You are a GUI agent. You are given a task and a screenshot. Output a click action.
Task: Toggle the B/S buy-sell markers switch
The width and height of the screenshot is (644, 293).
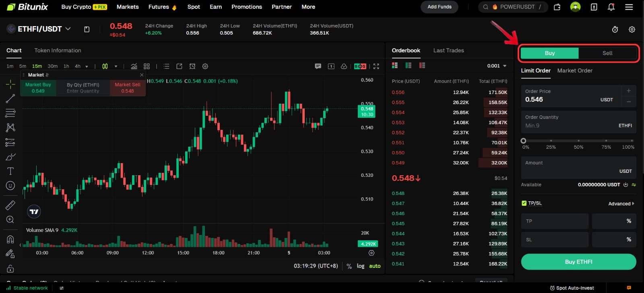[360, 66]
